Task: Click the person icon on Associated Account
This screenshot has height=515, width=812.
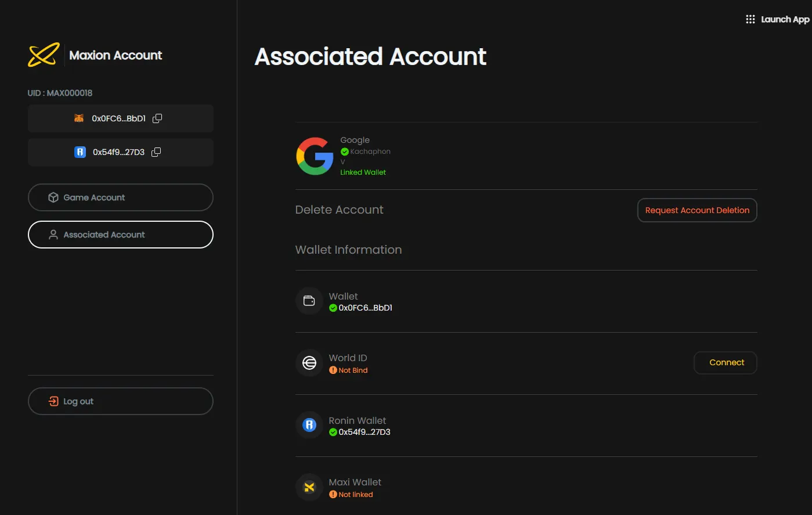Action: pyautogui.click(x=53, y=235)
